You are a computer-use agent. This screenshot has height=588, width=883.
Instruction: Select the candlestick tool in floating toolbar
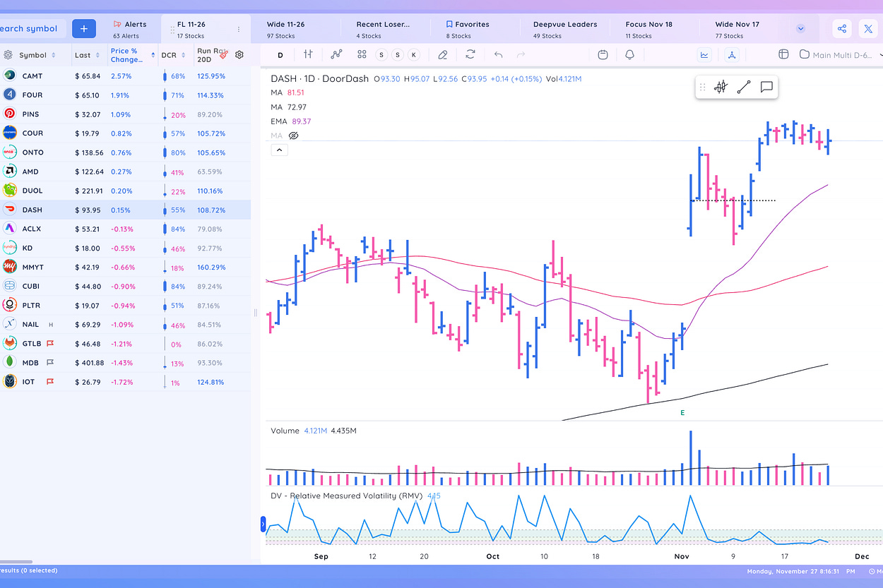(x=721, y=87)
